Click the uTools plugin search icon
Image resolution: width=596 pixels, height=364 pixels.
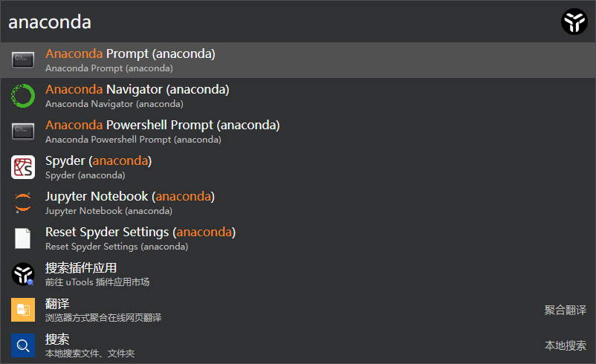click(23, 274)
